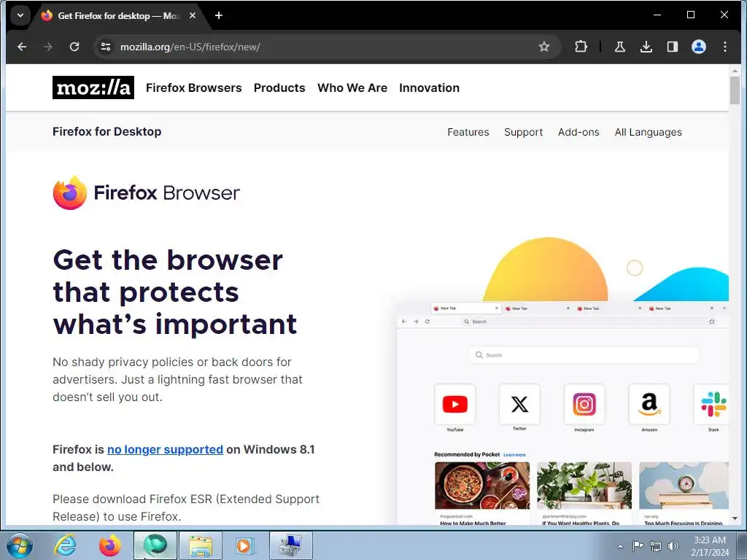Open the Chrome three-dot menu
The width and height of the screenshot is (747, 560).
pos(724,47)
